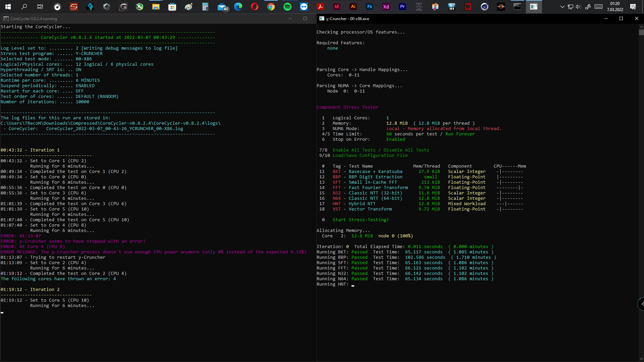644x362 pixels.
Task: Open the gray G app on taskbar
Action: [x=123, y=7]
